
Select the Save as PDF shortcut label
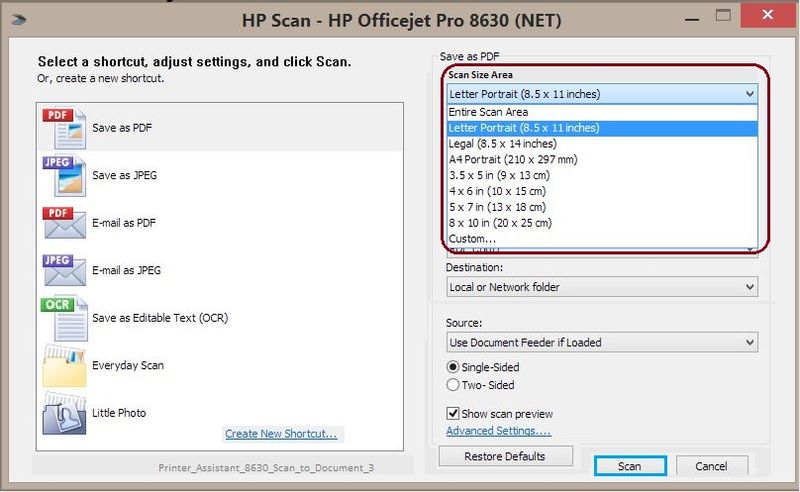point(122,128)
